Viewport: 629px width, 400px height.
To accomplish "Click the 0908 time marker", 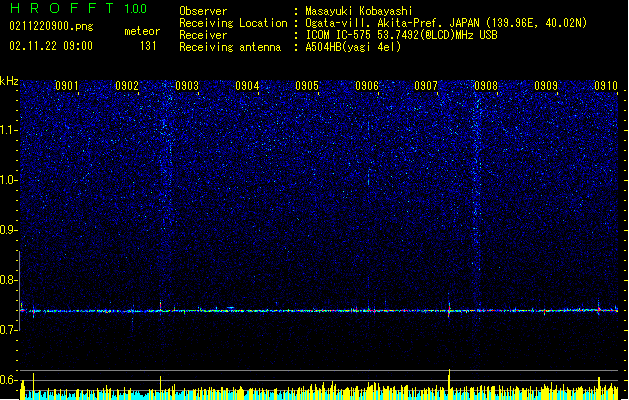I will (x=486, y=85).
